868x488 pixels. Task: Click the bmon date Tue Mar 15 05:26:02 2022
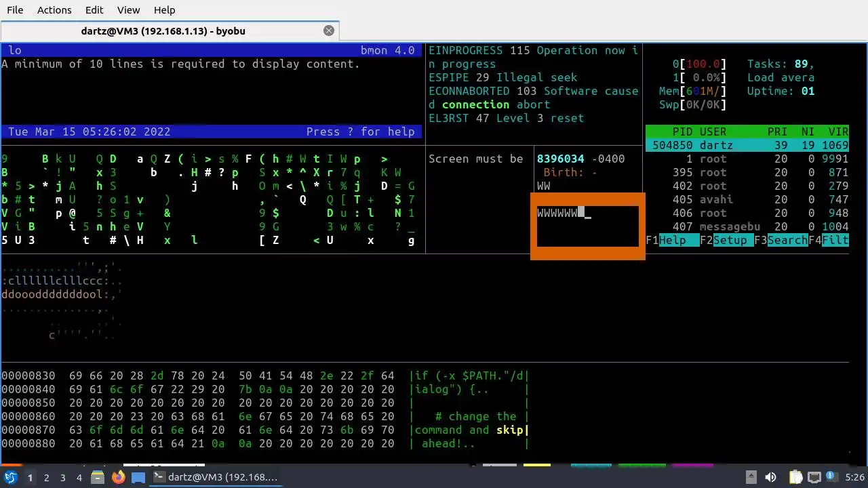[89, 131]
